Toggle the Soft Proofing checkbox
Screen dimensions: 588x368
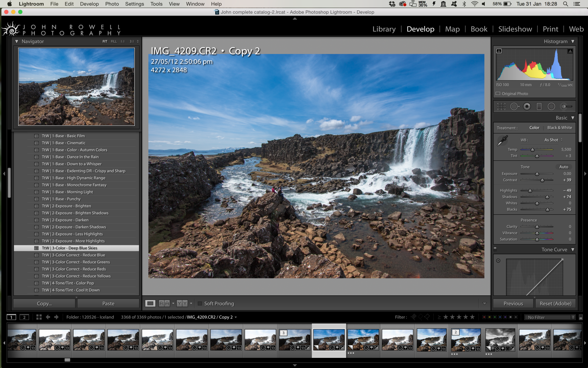click(199, 303)
